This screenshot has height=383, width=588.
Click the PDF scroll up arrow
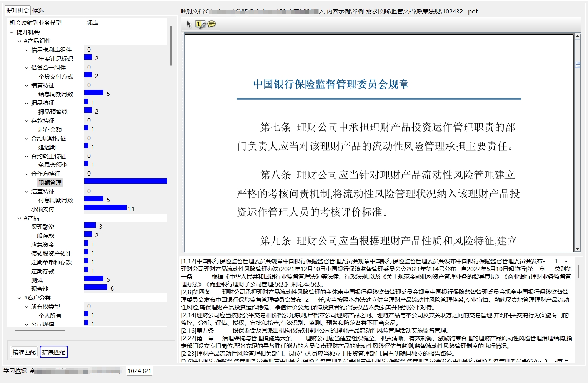(577, 36)
